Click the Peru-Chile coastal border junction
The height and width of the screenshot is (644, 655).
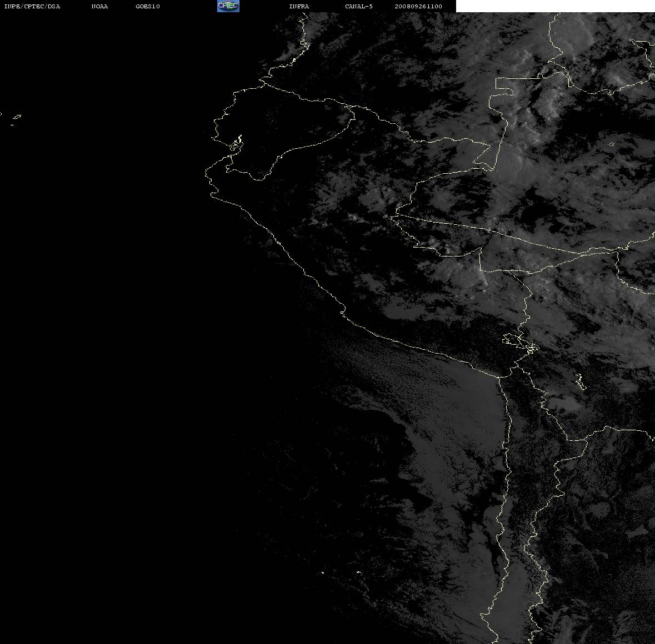pyautogui.click(x=500, y=378)
